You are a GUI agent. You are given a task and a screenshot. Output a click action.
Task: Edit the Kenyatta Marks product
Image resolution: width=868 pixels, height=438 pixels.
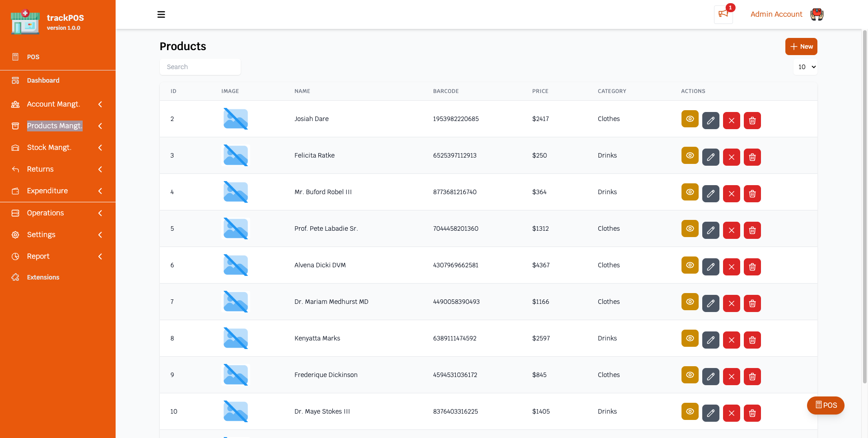pos(710,340)
